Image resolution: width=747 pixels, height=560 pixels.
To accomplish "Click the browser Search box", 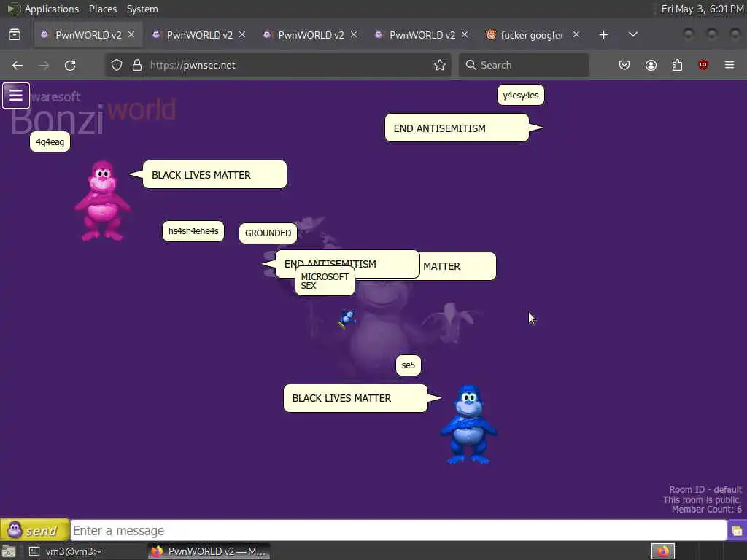I will pyautogui.click(x=524, y=65).
